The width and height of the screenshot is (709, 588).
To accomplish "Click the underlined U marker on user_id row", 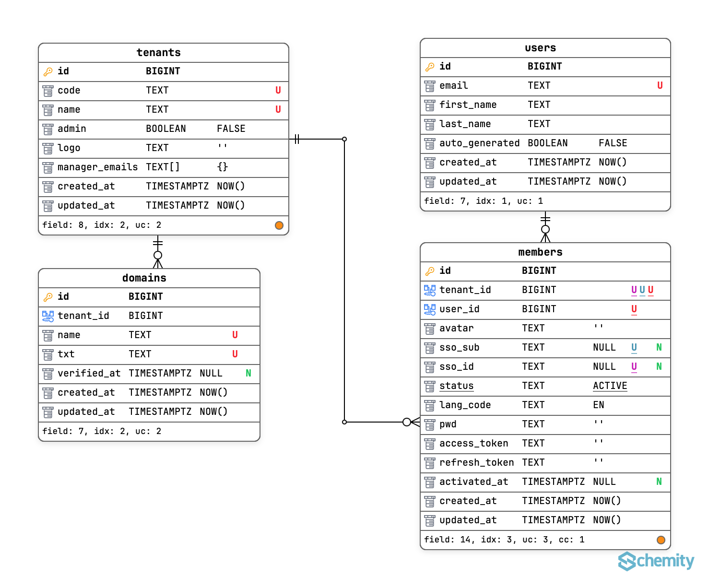I will pyautogui.click(x=634, y=309).
